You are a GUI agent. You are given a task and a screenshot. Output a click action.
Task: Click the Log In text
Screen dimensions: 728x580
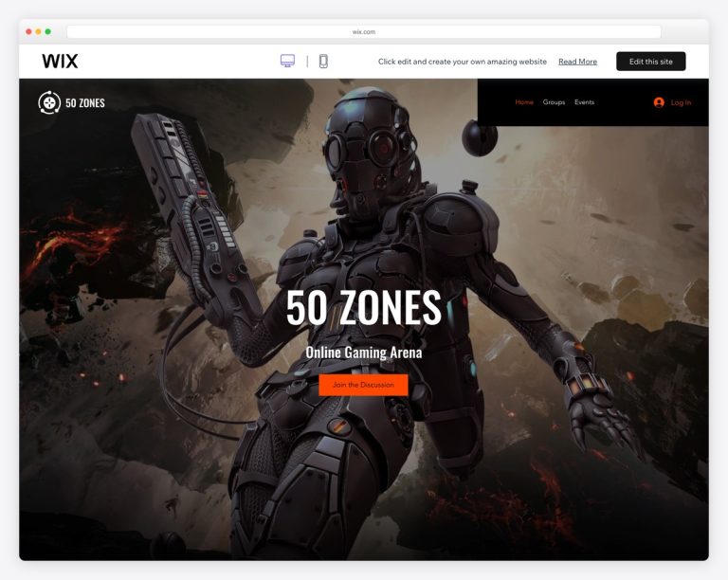pos(681,102)
